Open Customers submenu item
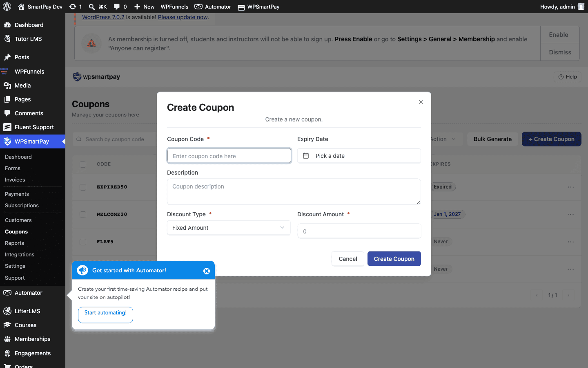Viewport: 588px width, 368px height. [x=18, y=220]
